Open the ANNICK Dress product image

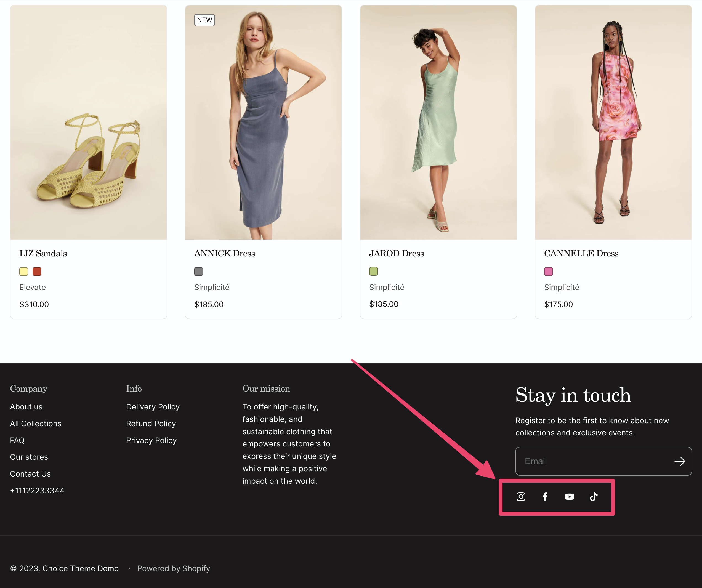click(264, 122)
